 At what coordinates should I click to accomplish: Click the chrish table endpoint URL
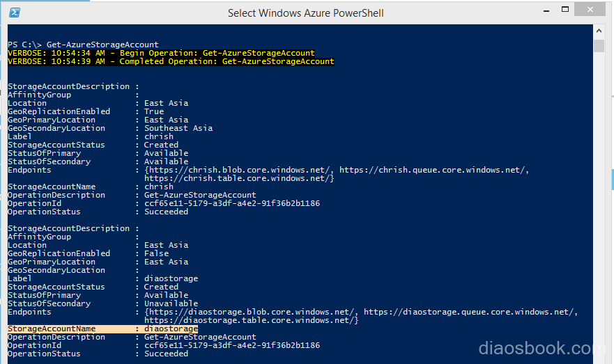point(238,178)
